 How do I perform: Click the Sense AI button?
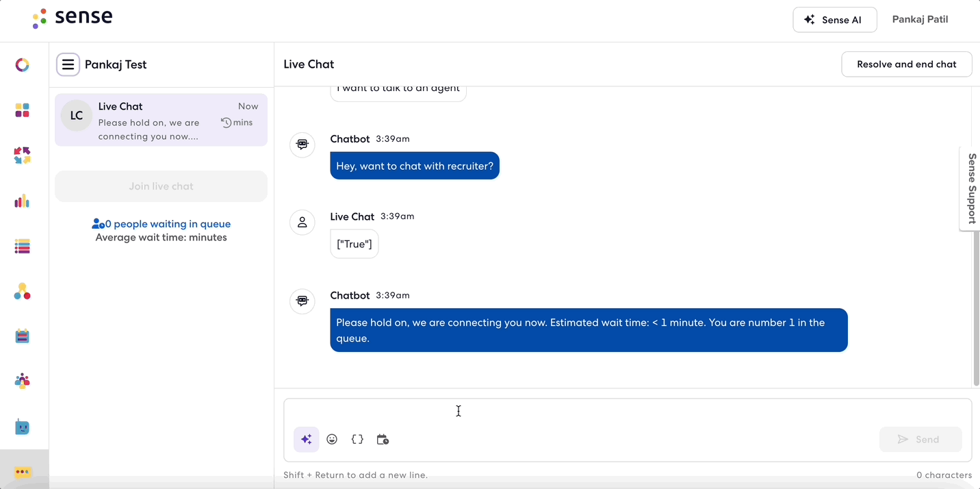tap(834, 20)
